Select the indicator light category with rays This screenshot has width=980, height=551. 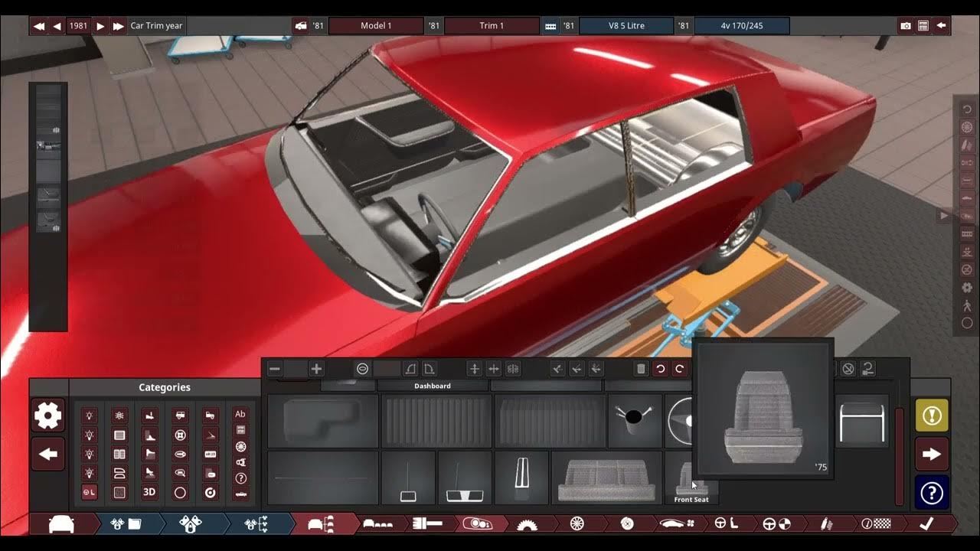119,416
